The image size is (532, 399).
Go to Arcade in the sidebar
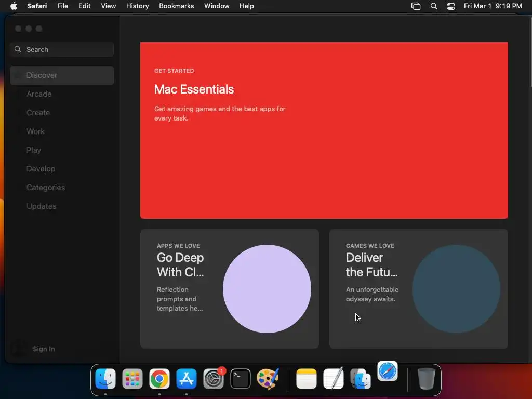point(62,94)
